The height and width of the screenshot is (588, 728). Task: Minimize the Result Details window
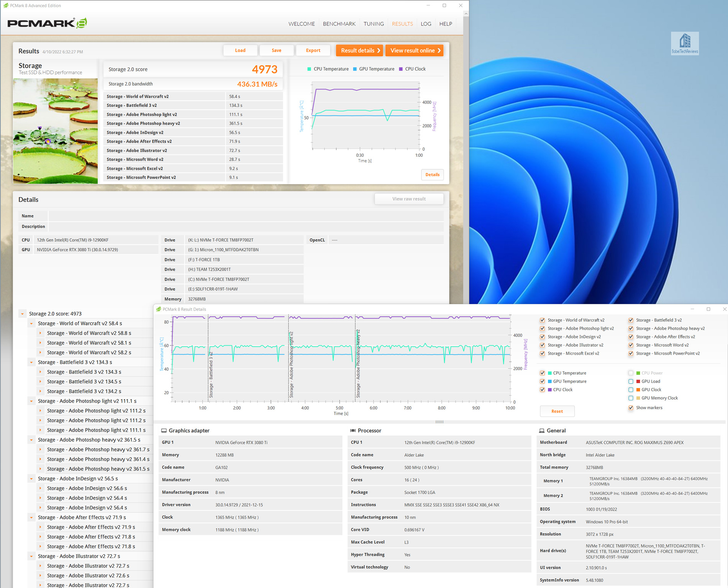pyautogui.click(x=692, y=309)
